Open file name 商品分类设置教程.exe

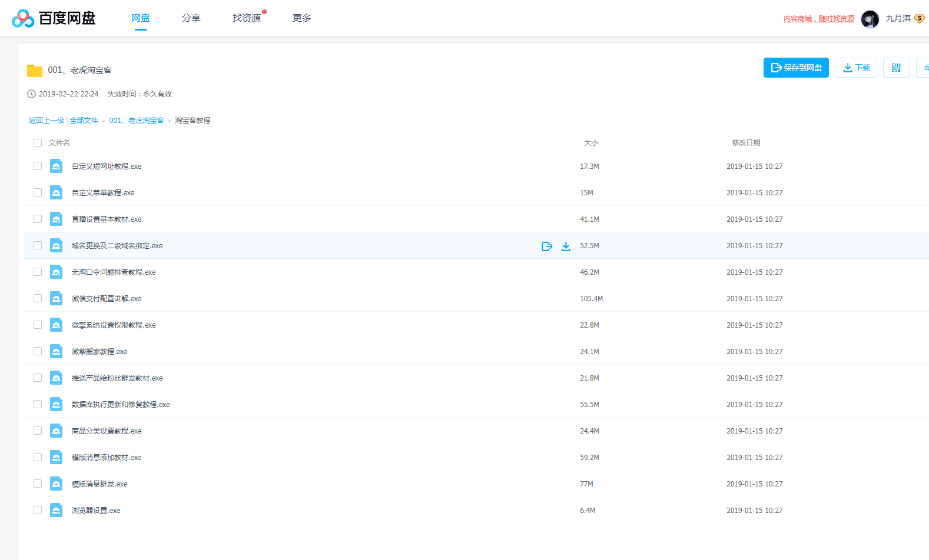point(107,431)
